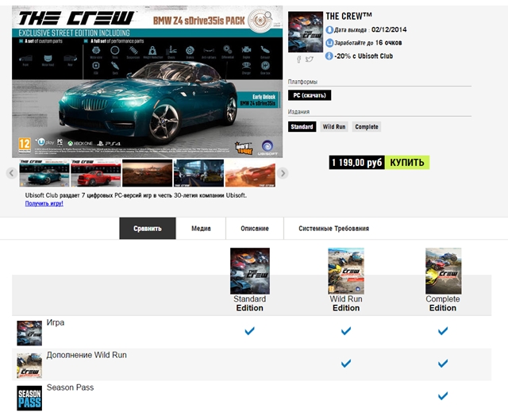This screenshot has width=508, height=420.
Task: Click Wild Run add-on checkmark under Complete Edition
Action: pos(443,364)
